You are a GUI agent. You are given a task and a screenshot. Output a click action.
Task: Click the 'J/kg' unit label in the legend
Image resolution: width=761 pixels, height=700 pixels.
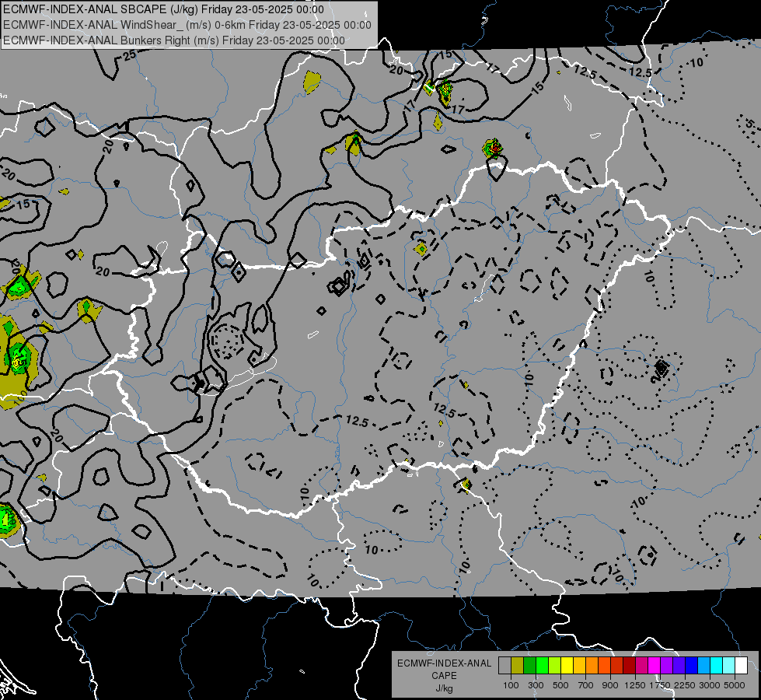point(444,688)
